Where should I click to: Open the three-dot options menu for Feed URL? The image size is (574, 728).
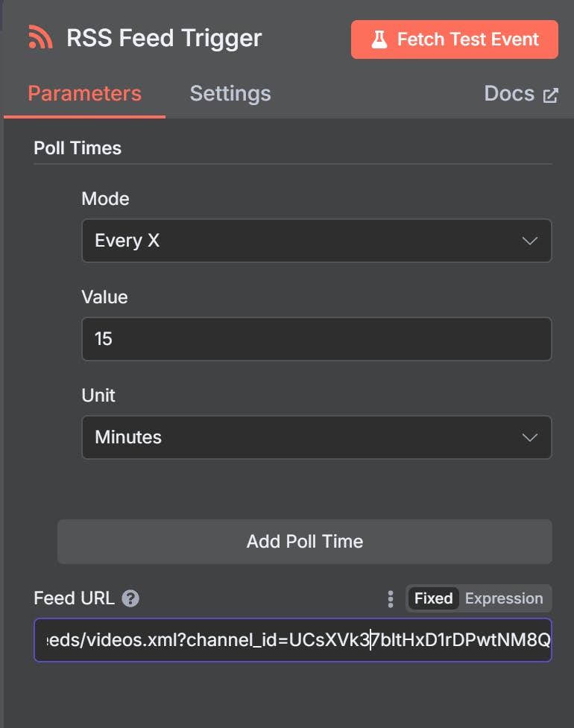[x=391, y=599]
